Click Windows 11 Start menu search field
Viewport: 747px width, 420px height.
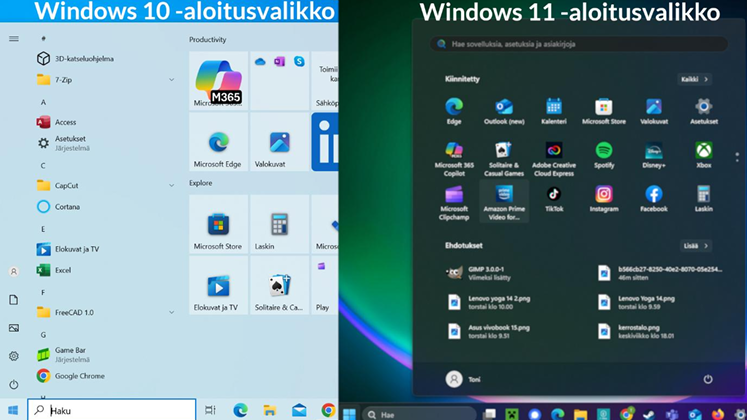click(x=579, y=44)
